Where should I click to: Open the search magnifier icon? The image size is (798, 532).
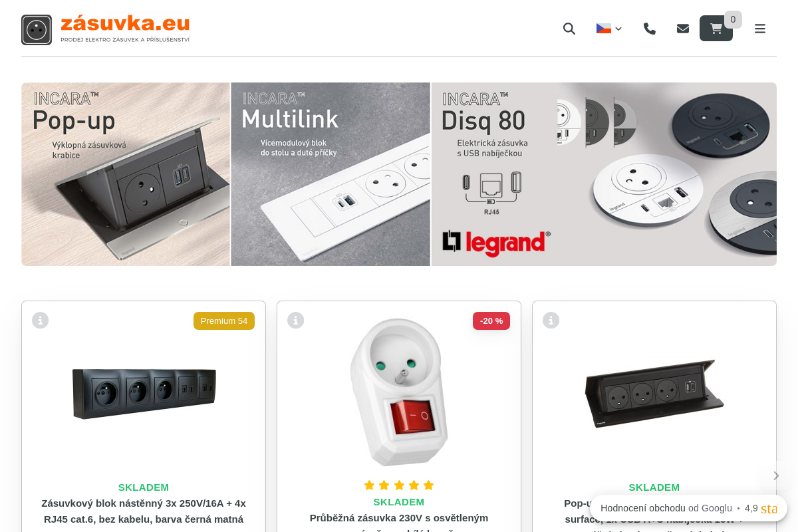[569, 29]
